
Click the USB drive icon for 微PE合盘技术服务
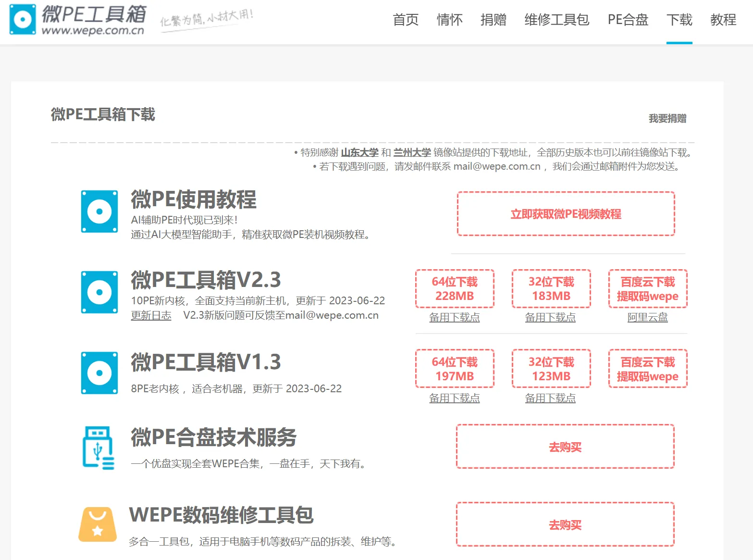click(99, 448)
